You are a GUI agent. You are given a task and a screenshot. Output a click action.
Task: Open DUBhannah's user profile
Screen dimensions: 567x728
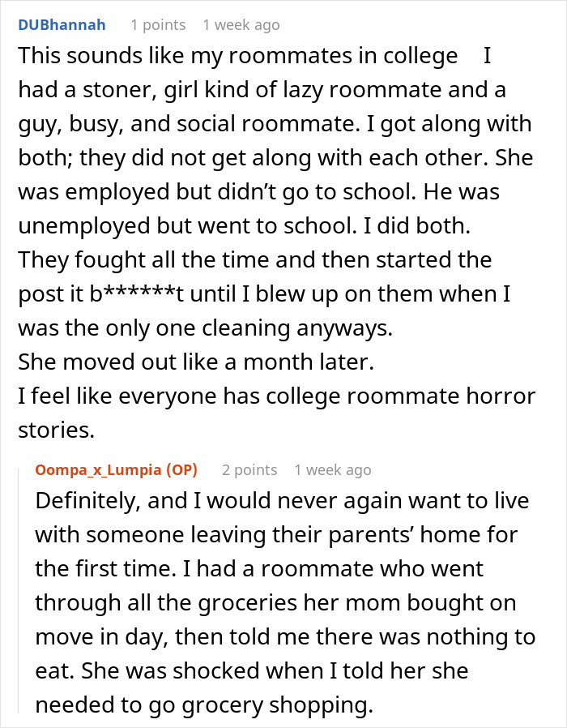62,25
